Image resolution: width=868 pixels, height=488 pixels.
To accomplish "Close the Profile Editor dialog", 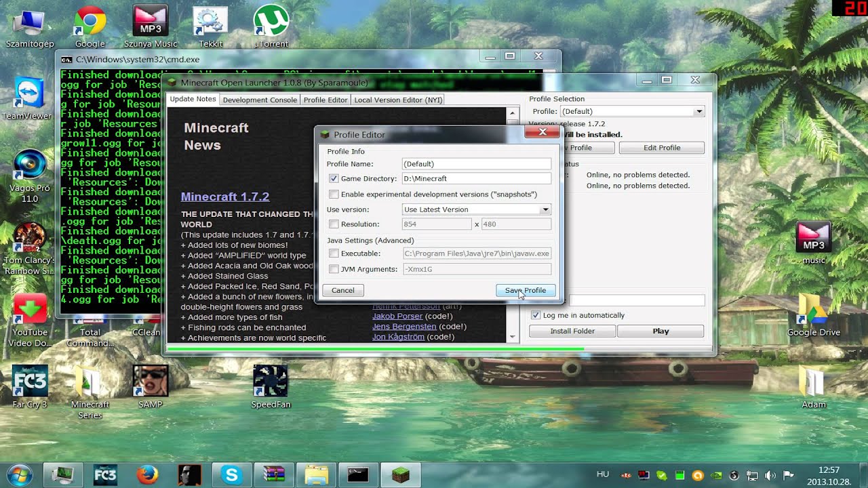I will (542, 132).
